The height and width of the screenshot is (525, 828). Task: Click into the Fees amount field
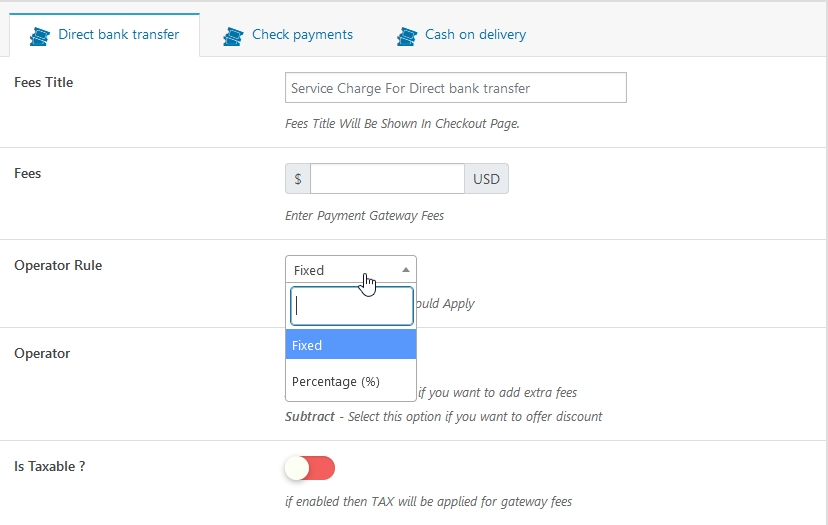(387, 179)
